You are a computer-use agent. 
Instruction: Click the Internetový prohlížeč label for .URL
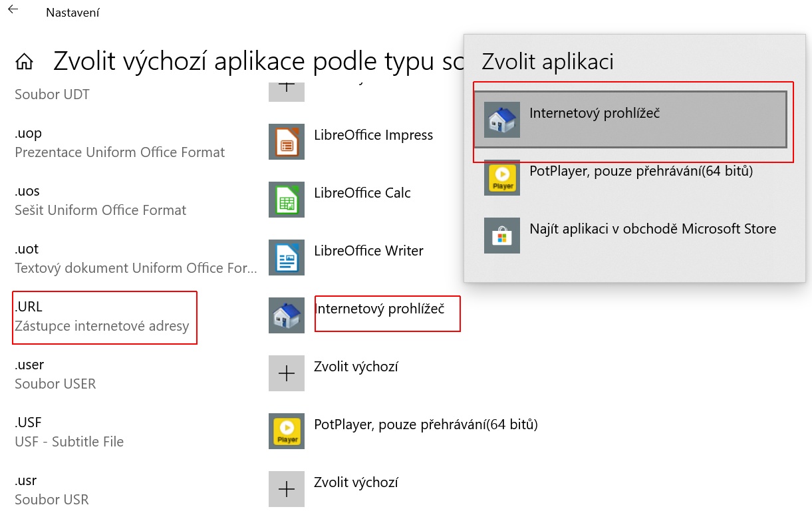379,309
